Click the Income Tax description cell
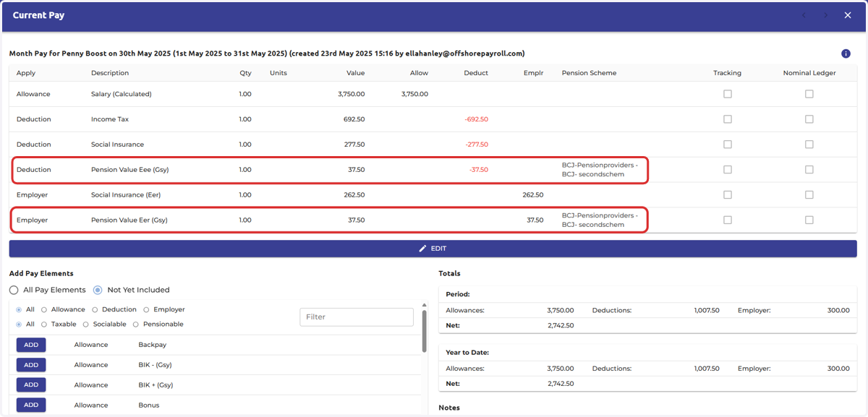Viewport: 868px width, 417px height. pos(110,119)
